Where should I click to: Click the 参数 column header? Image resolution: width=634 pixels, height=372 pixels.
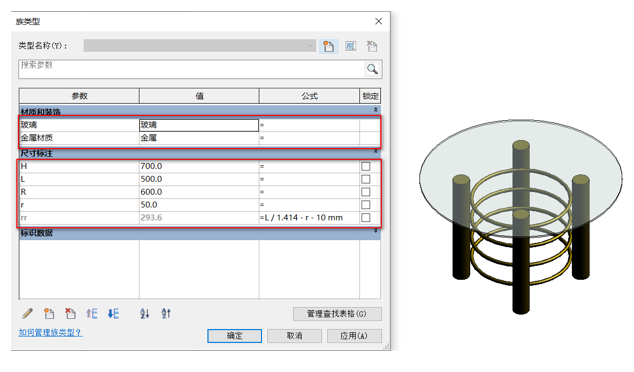pyautogui.click(x=79, y=96)
